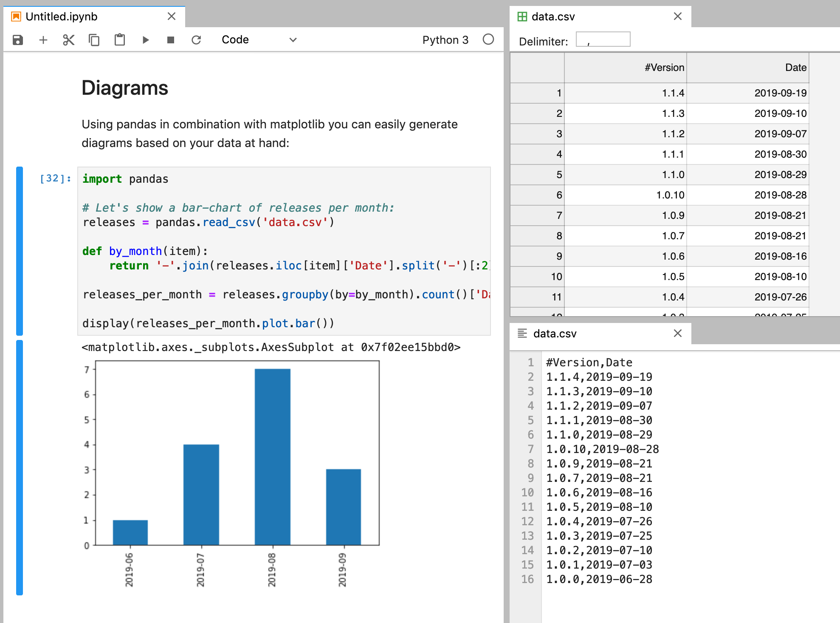Cut selected cell with the scissors icon
Image resolution: width=840 pixels, height=623 pixels.
coord(68,40)
